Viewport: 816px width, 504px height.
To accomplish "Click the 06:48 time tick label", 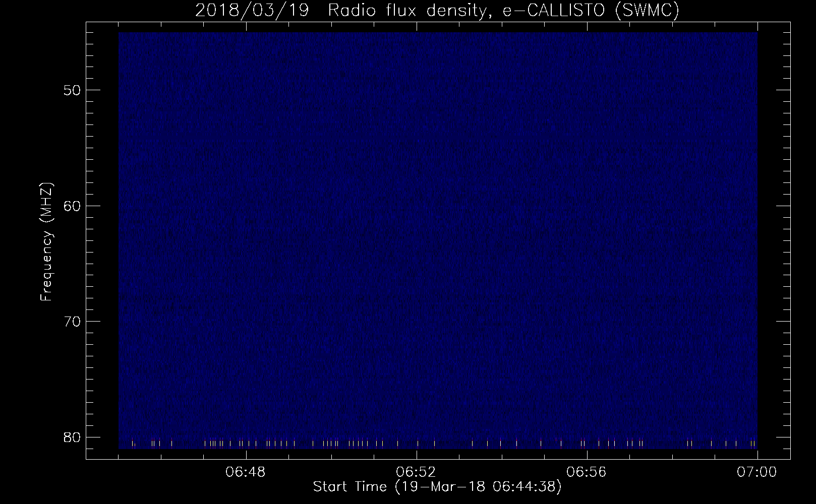I will pos(246,473).
